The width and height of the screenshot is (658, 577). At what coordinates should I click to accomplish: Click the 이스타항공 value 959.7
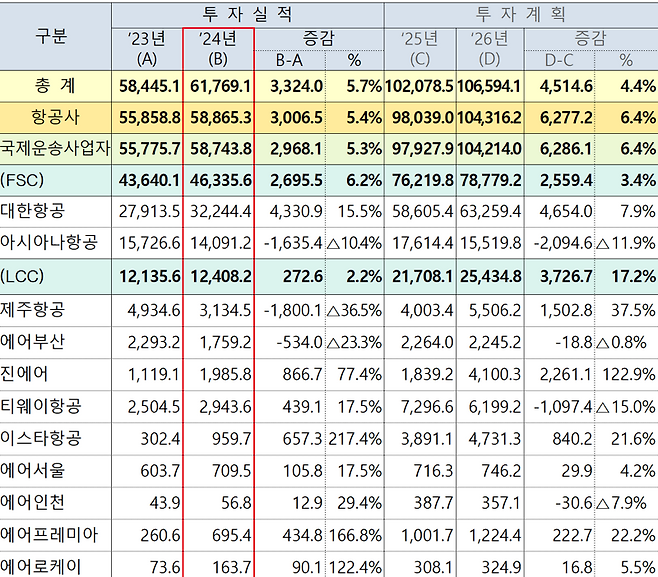[231, 439]
